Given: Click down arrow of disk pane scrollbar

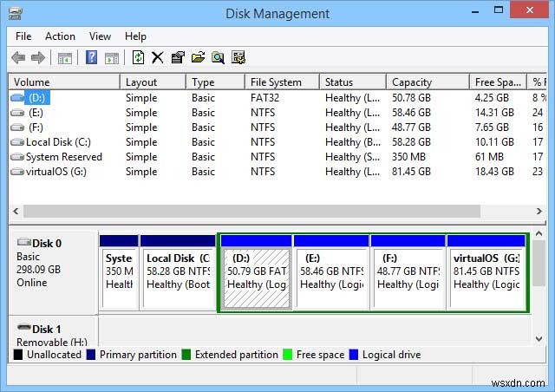Looking at the screenshot, I should coord(539,338).
